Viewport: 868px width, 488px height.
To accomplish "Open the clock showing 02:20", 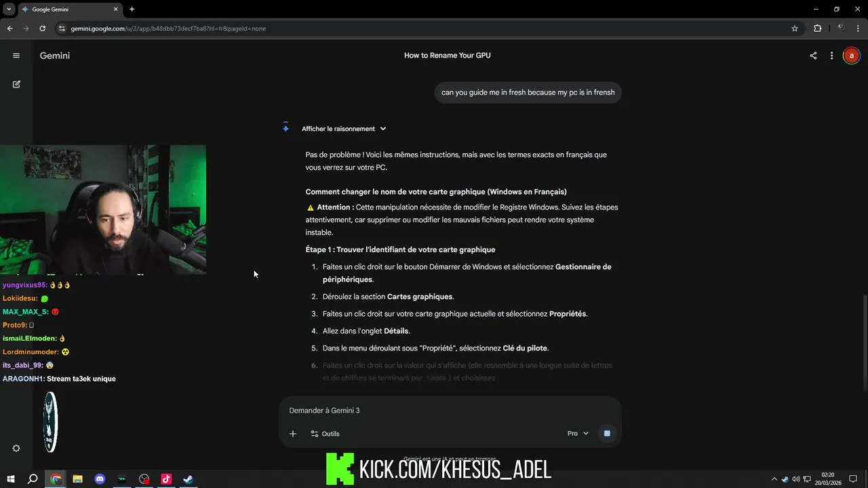I will pos(828,479).
